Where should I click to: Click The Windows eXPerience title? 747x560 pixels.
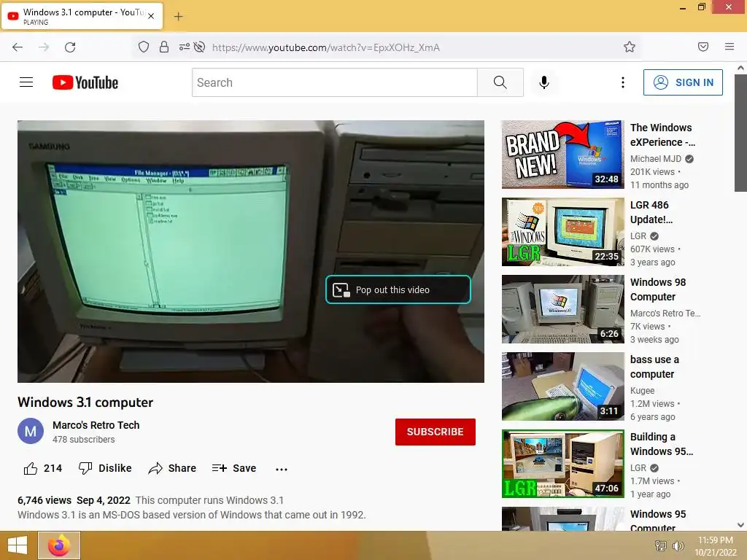point(662,135)
